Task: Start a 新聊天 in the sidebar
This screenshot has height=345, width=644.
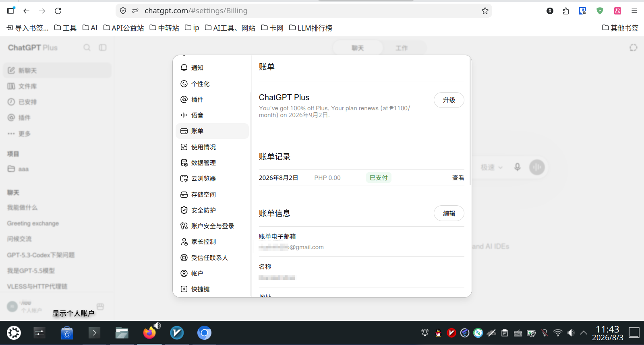Action: pyautogui.click(x=57, y=70)
